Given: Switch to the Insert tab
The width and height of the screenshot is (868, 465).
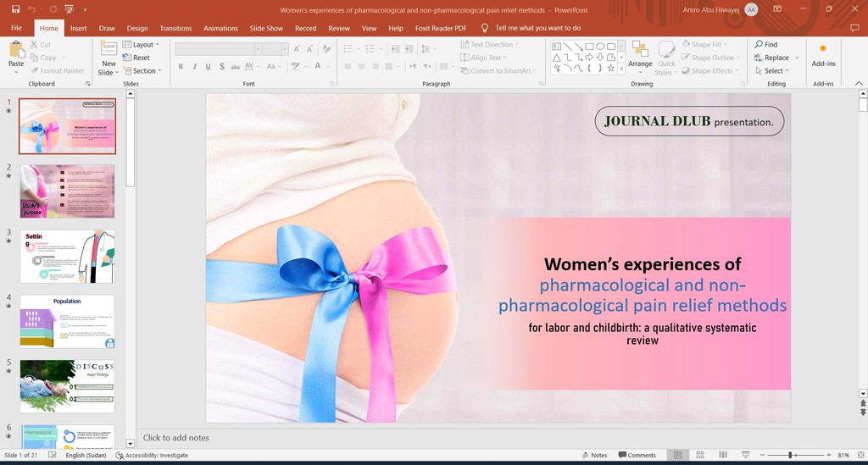Looking at the screenshot, I should tap(79, 28).
